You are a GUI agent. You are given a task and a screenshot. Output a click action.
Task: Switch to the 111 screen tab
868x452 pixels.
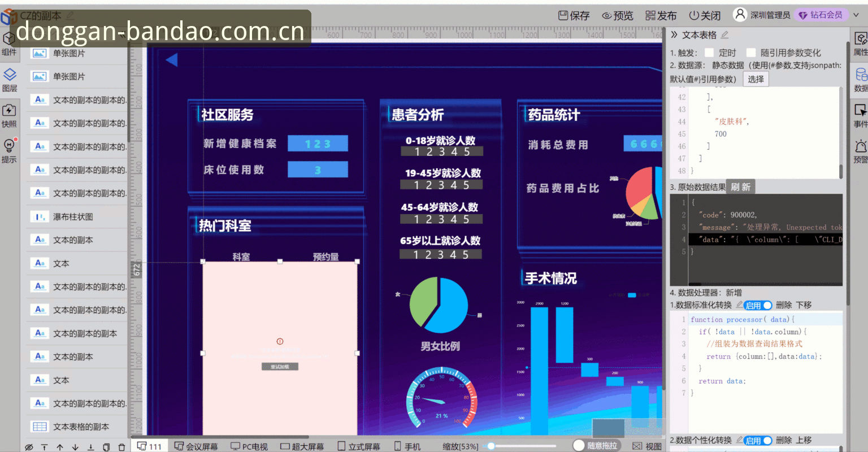(x=150, y=446)
